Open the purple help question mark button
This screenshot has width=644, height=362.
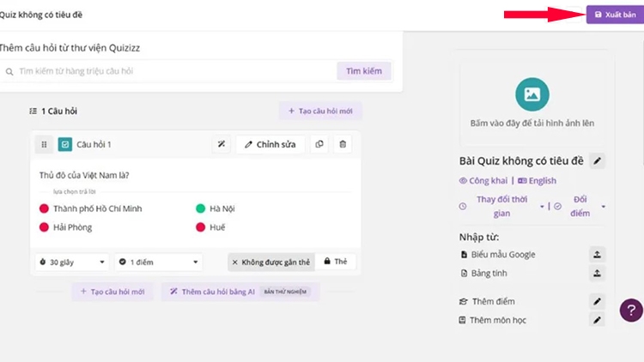[631, 311]
